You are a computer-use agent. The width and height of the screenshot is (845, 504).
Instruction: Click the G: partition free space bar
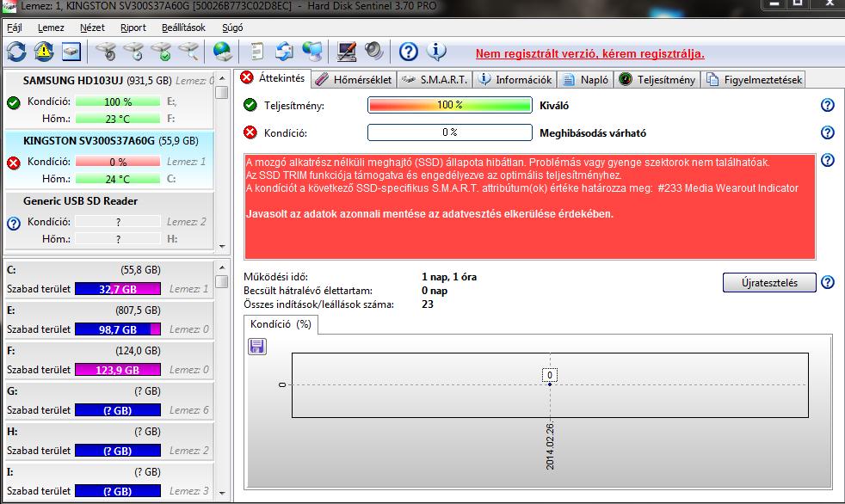point(118,410)
